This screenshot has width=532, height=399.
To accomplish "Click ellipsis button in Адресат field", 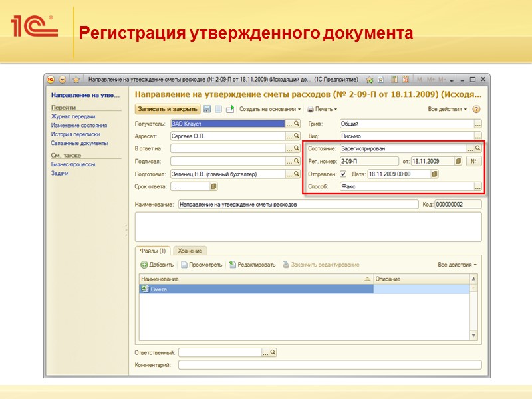I will [x=289, y=136].
